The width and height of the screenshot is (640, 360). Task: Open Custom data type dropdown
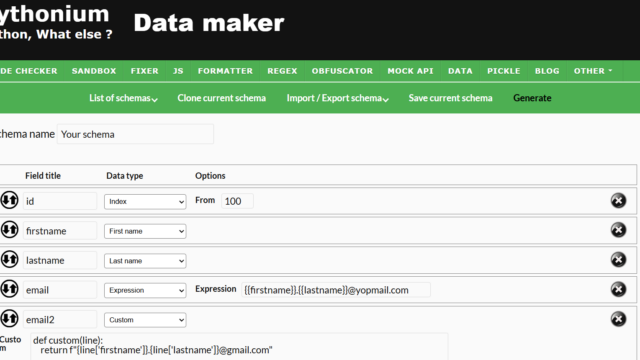click(x=145, y=320)
